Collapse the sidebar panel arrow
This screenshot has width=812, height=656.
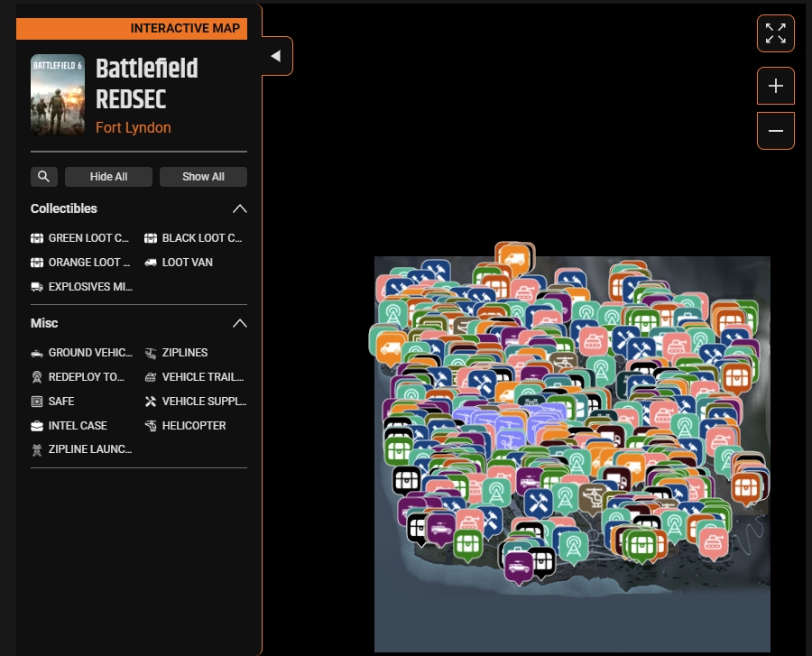(275, 55)
